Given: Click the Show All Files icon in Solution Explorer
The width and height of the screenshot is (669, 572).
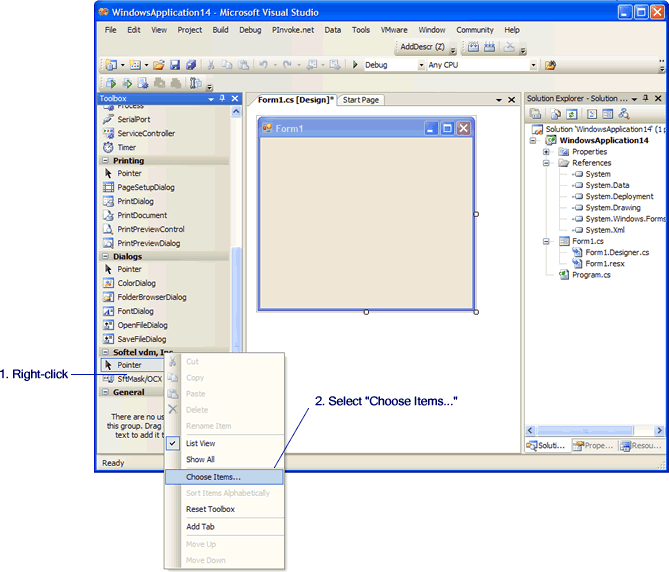Looking at the screenshot, I should [555, 114].
